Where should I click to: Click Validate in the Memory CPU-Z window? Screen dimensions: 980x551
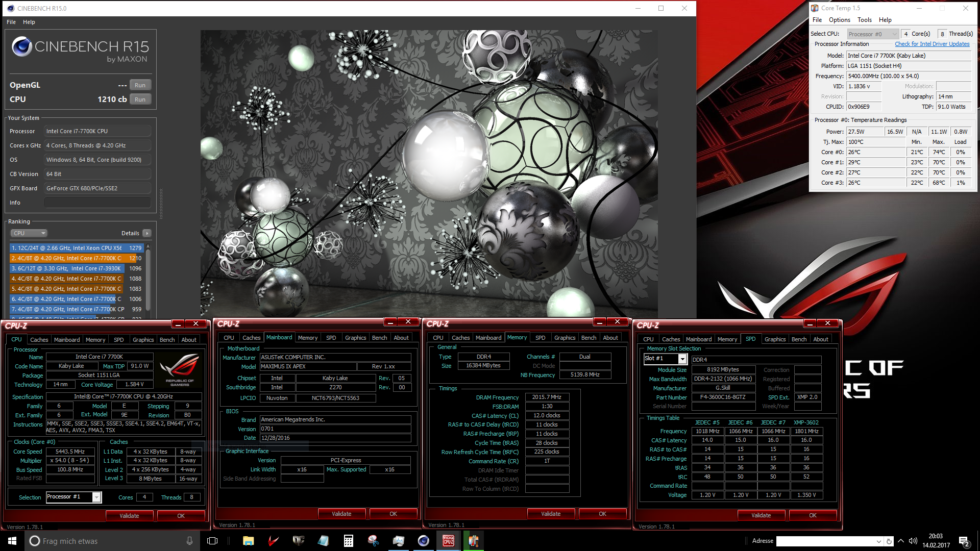point(551,514)
